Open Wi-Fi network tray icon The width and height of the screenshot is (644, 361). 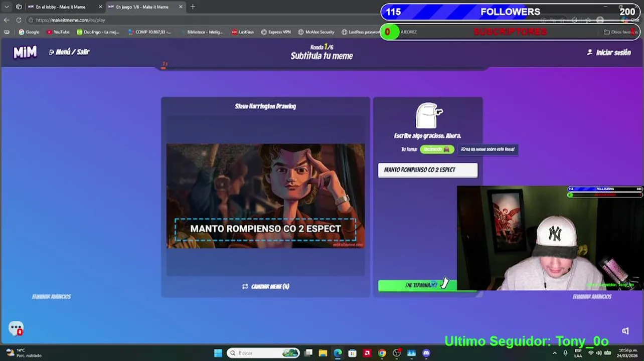pos(590,353)
